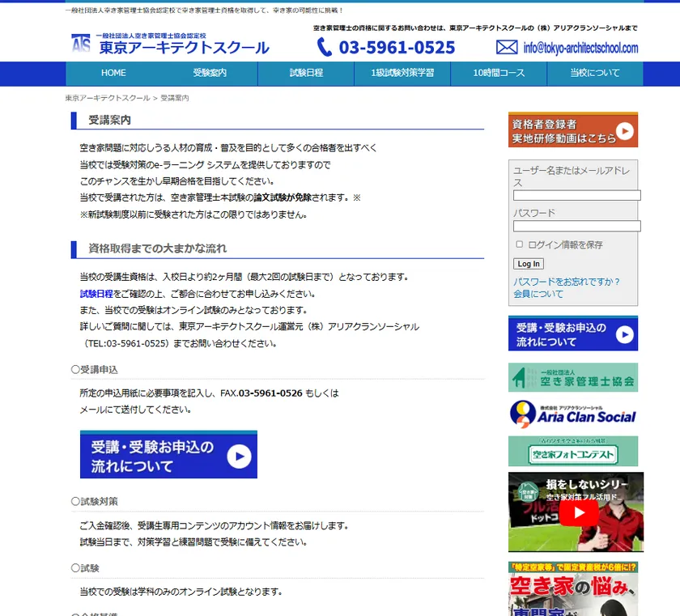Click the Log In button

tap(528, 263)
